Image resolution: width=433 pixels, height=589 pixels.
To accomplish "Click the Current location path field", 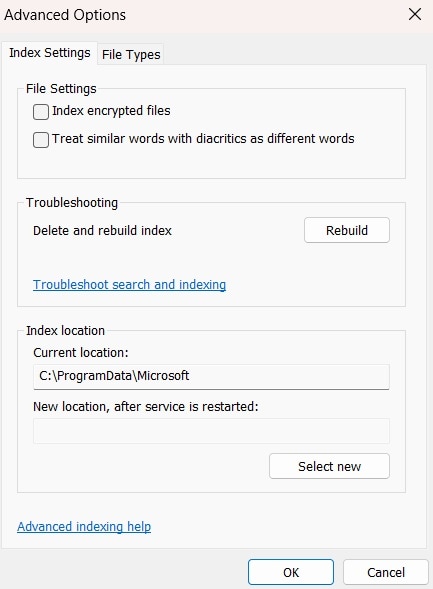I will pyautogui.click(x=211, y=376).
